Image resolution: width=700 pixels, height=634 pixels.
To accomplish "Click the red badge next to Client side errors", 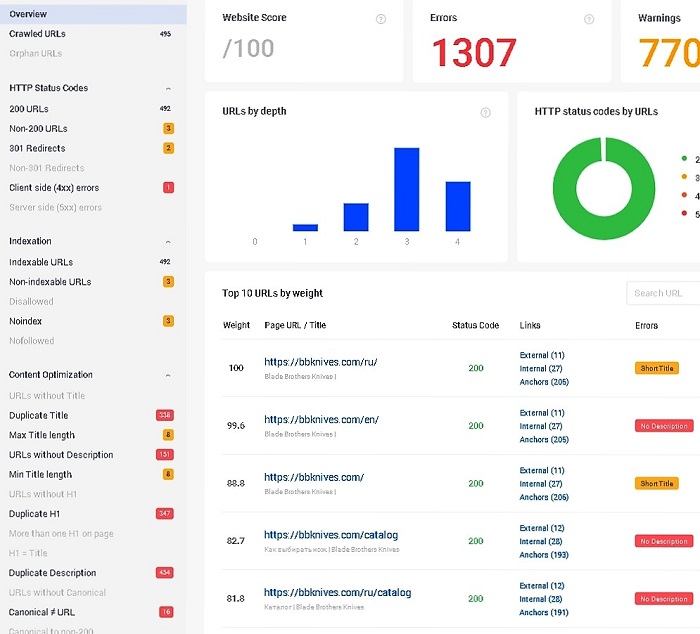I will [x=168, y=188].
